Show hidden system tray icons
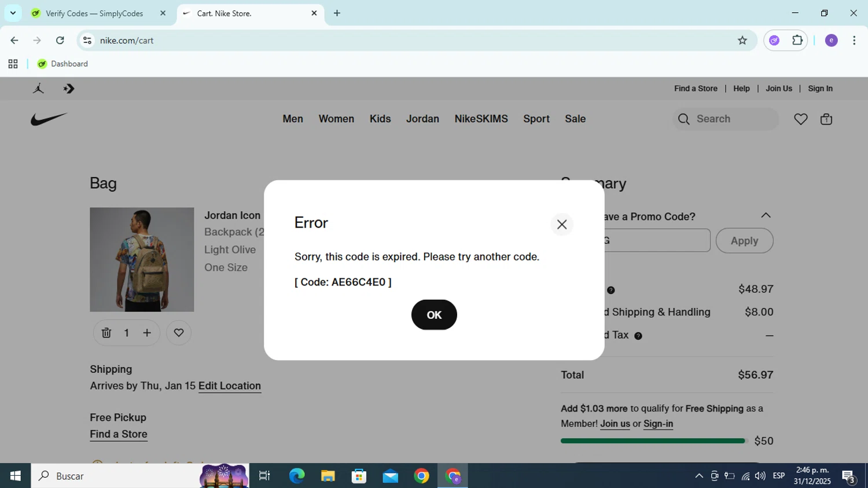868x488 pixels. (699, 476)
